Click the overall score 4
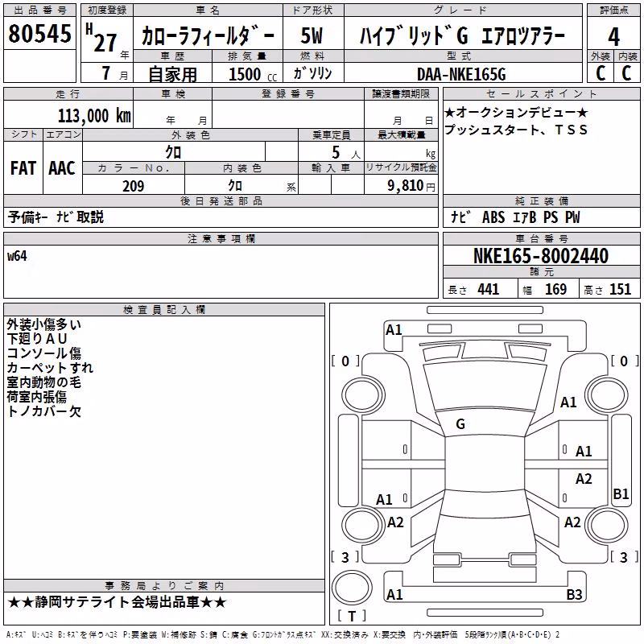The width and height of the screenshot is (644, 644). 613,37
